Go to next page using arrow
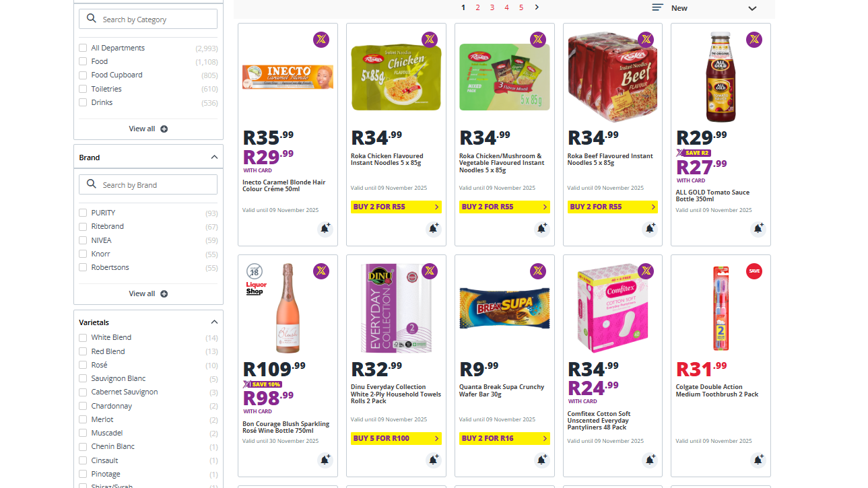Image resolution: width=868 pixels, height=488 pixels. (537, 7)
